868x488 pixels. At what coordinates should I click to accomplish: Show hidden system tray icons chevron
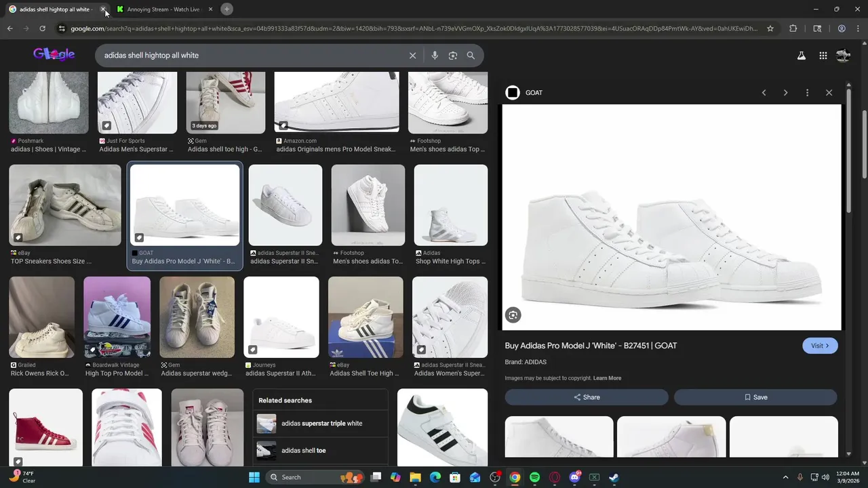(785, 477)
